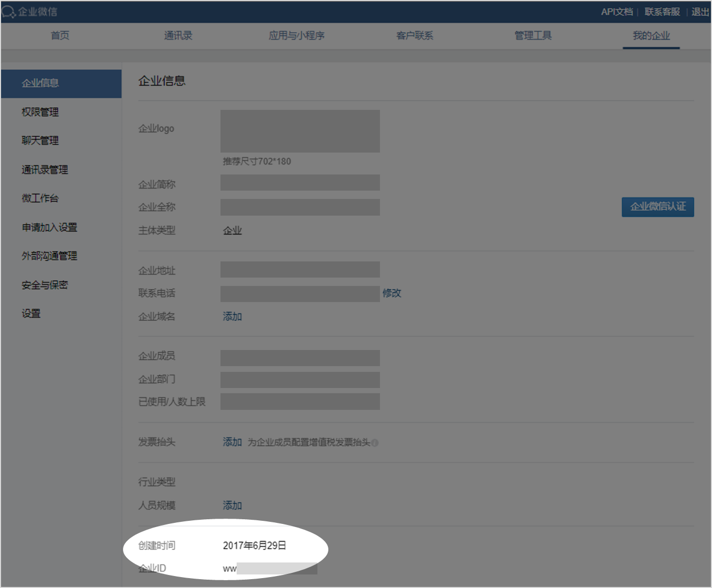Click the 联系电话 value field
The width and height of the screenshot is (712, 588).
pyautogui.click(x=300, y=294)
